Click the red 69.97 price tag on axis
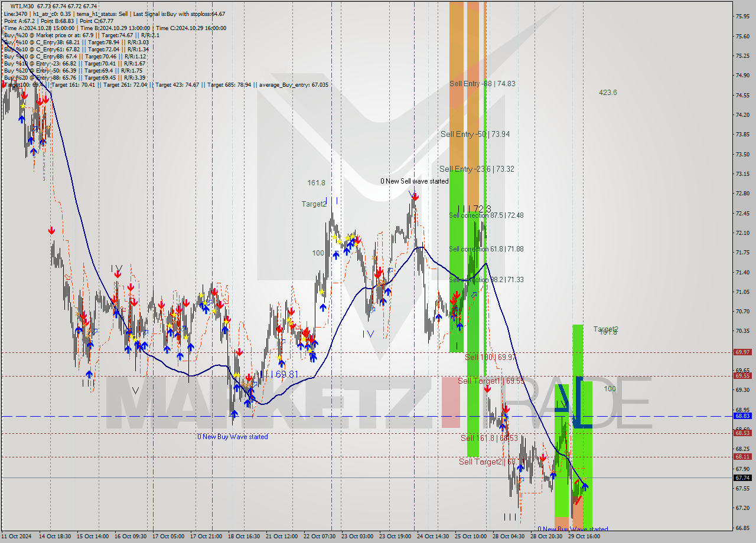The image size is (756, 543). (x=742, y=352)
